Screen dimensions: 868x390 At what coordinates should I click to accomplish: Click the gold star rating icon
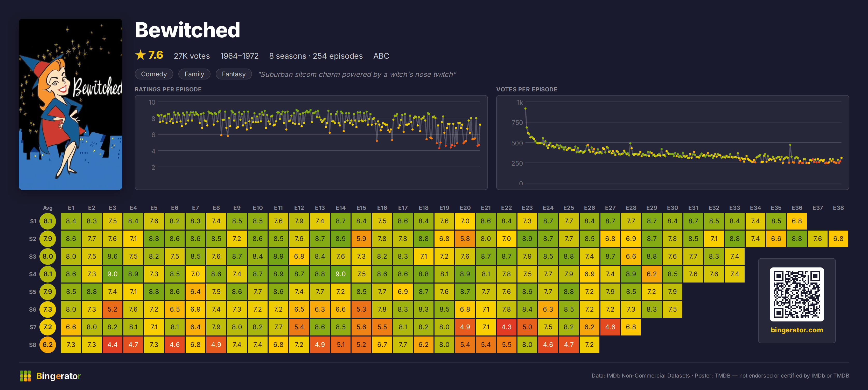coord(140,55)
